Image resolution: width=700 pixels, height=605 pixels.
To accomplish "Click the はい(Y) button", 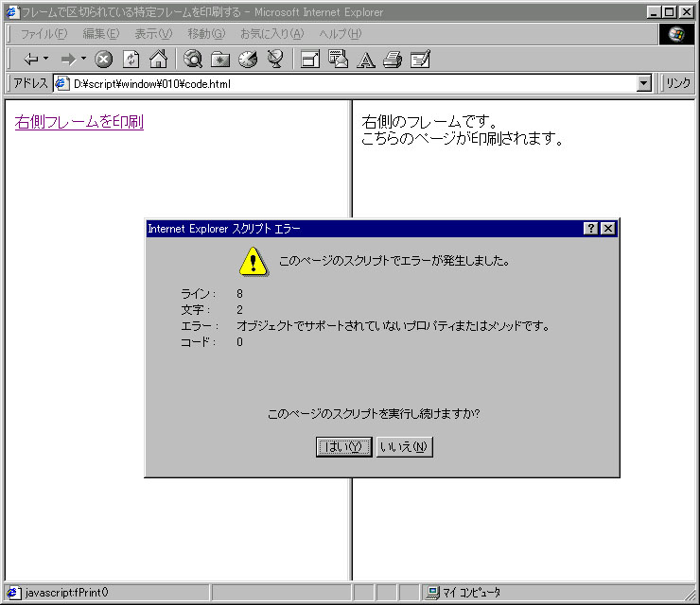I will click(343, 446).
